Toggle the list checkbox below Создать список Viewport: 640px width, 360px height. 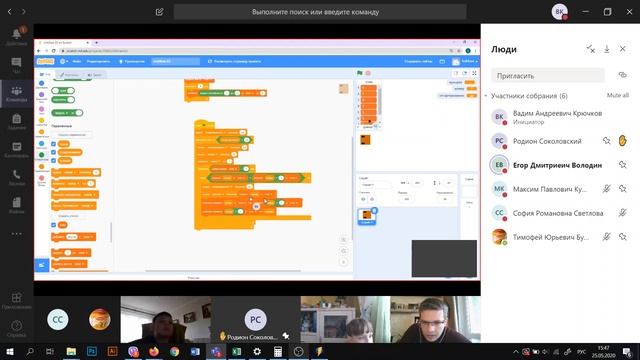[x=53, y=225]
